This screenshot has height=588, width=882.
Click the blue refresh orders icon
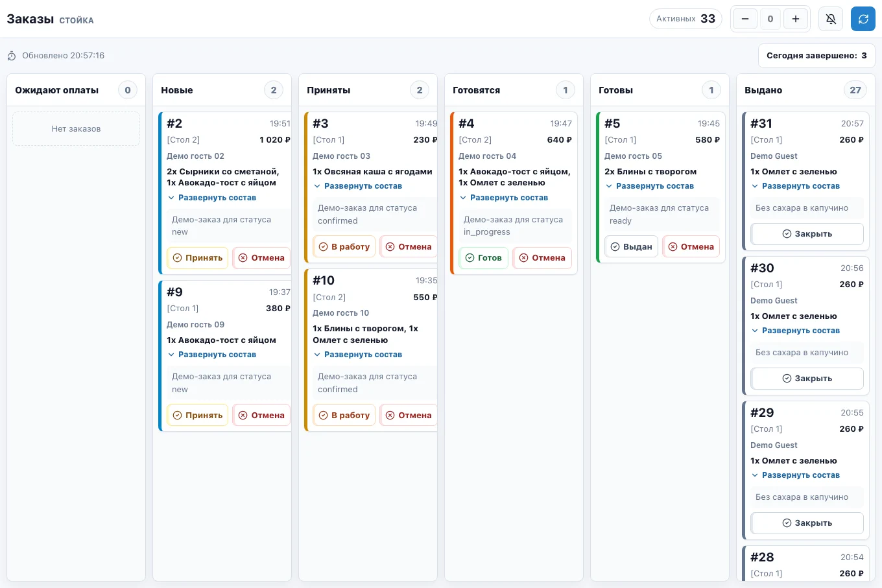863,19
